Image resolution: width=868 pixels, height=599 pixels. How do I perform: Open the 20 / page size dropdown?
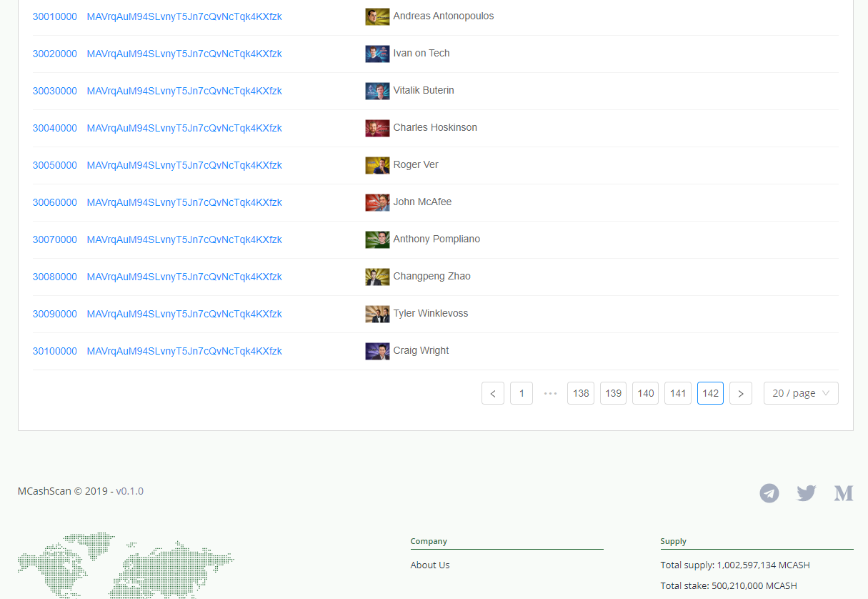[x=801, y=393]
